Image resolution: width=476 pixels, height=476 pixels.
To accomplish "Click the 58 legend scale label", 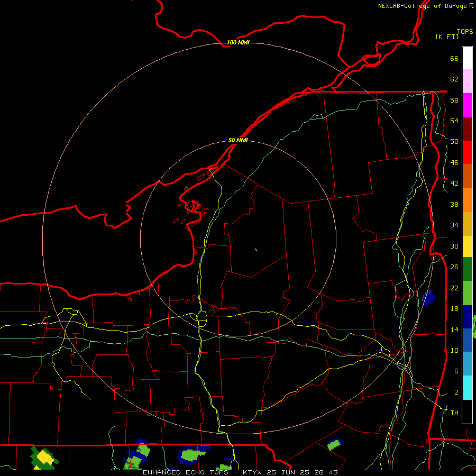I will [454, 100].
